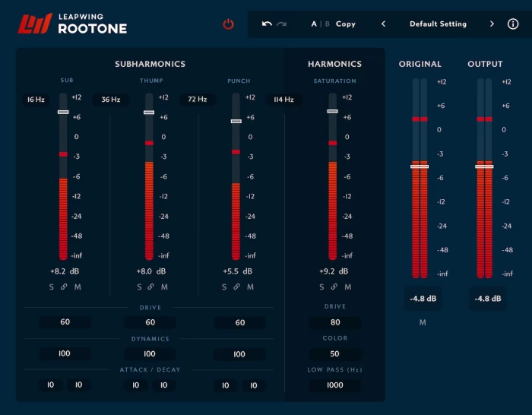Viewport: 532px width, 415px height.
Task: Click the Copy button
Action: [x=346, y=24]
